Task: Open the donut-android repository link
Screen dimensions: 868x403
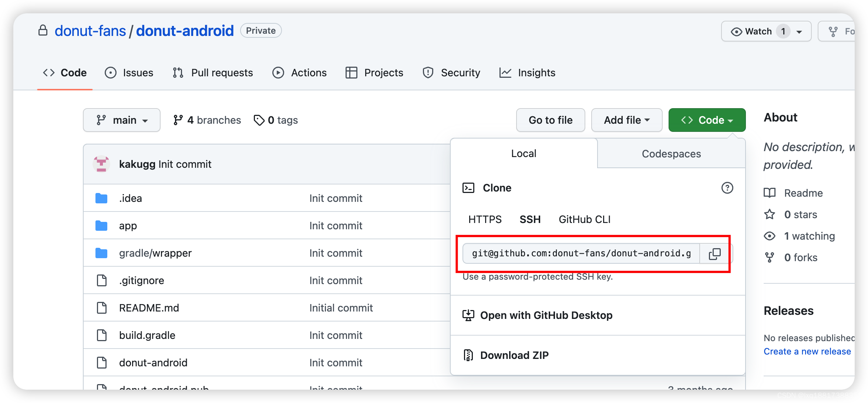Action: [185, 30]
